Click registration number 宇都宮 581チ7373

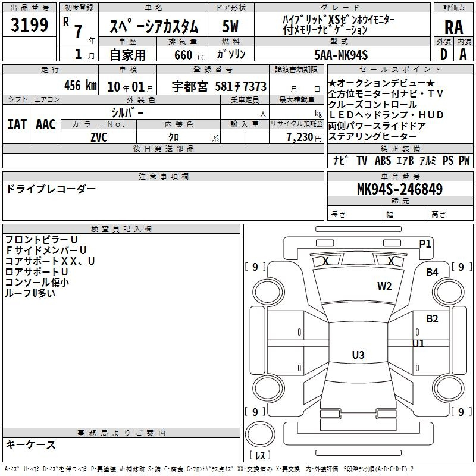pyautogui.click(x=219, y=86)
